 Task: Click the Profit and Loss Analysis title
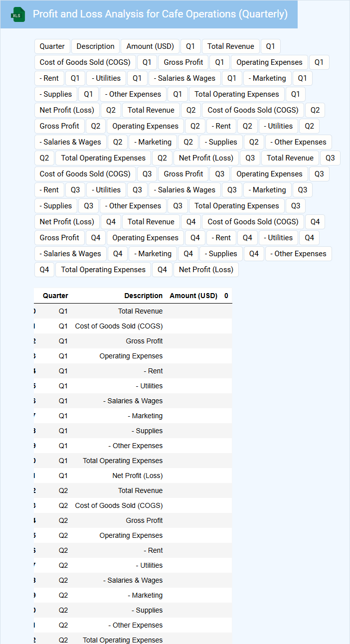(x=160, y=14)
